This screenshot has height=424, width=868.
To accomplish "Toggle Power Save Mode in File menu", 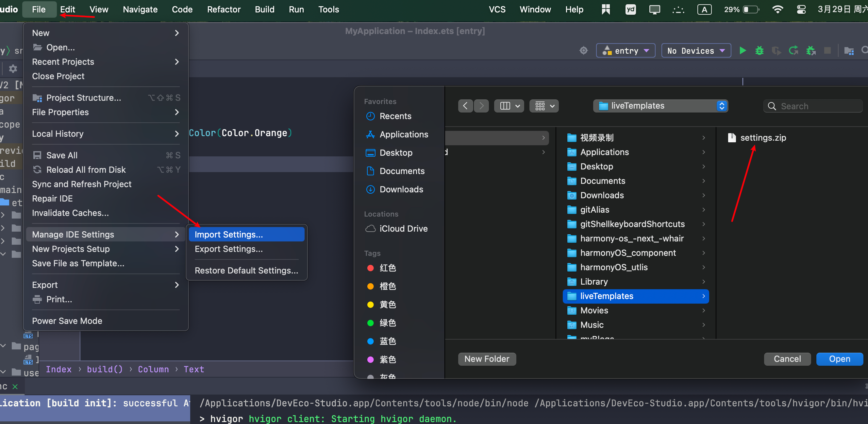I will 67,321.
